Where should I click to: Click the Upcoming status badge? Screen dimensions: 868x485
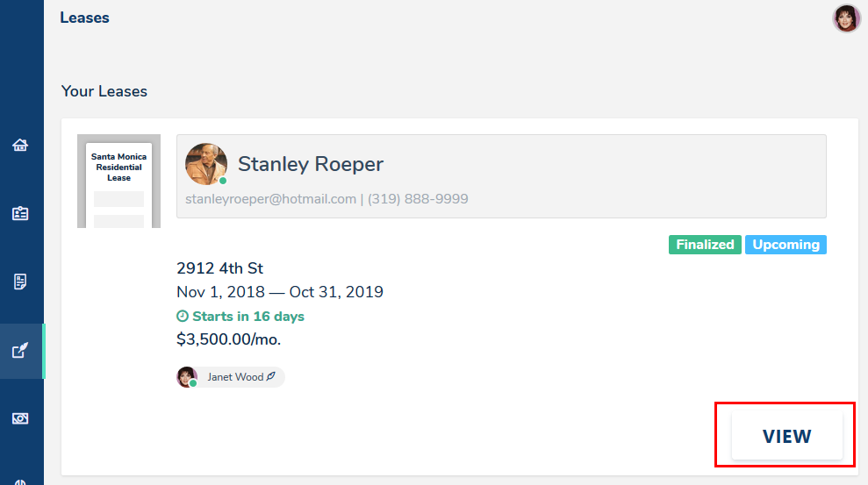[786, 245]
